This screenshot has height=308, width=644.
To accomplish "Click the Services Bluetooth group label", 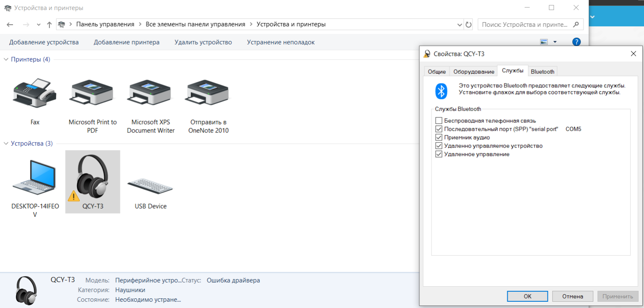I will 458,109.
